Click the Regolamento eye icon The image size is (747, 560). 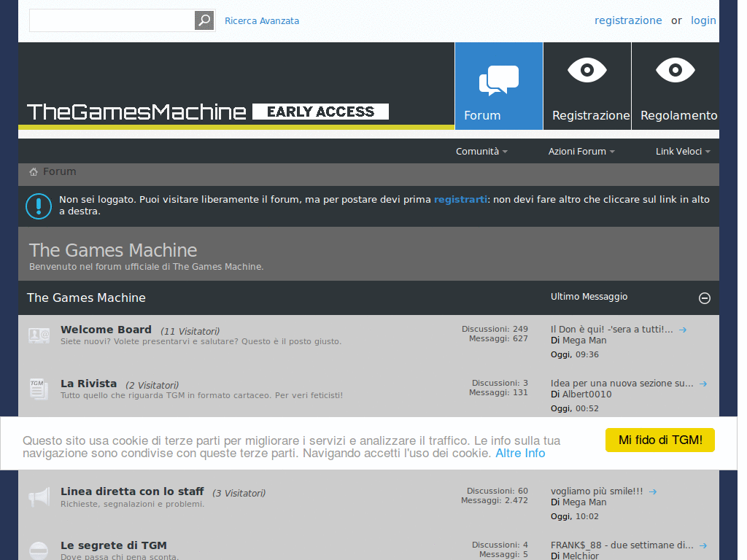[x=675, y=71]
